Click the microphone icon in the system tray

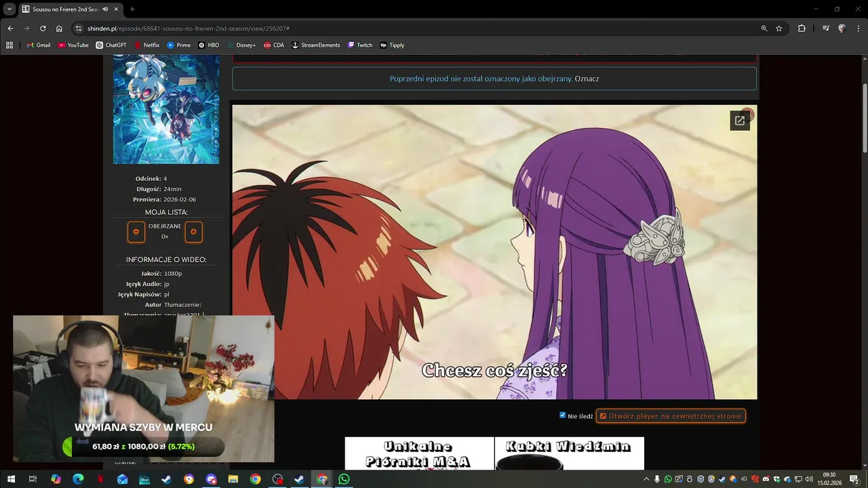(x=657, y=479)
